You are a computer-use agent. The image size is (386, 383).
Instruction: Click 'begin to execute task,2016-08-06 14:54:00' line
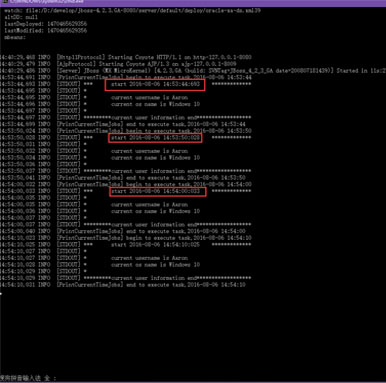point(126,185)
